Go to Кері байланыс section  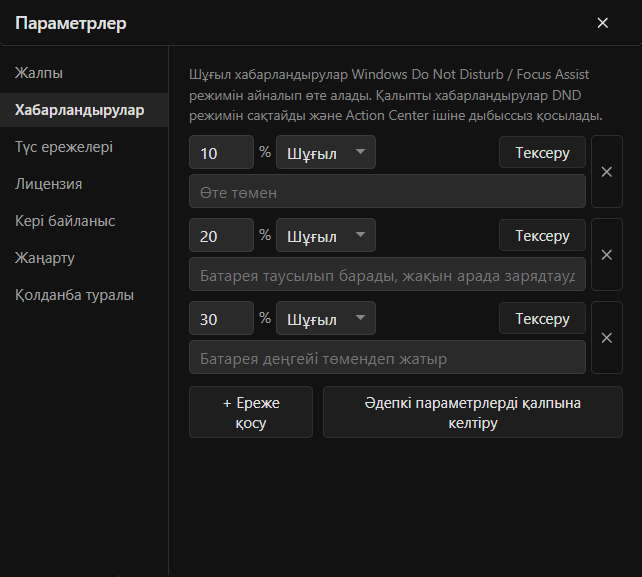click(x=84, y=221)
